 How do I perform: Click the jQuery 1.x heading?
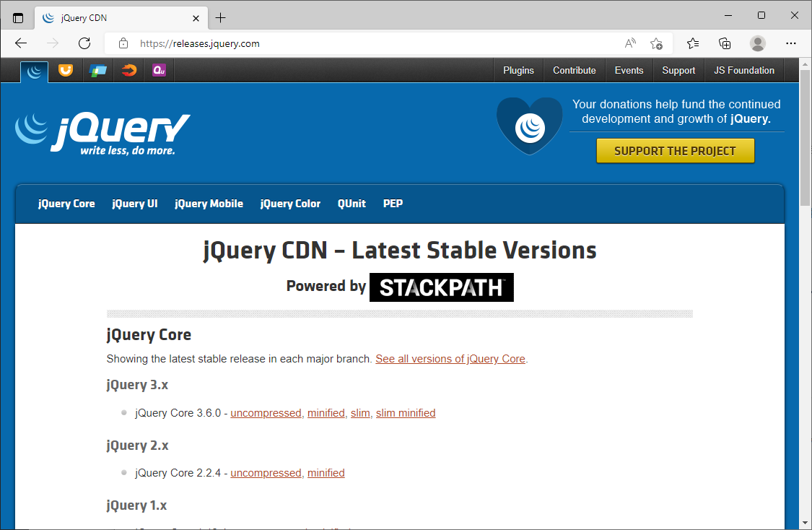pos(136,505)
